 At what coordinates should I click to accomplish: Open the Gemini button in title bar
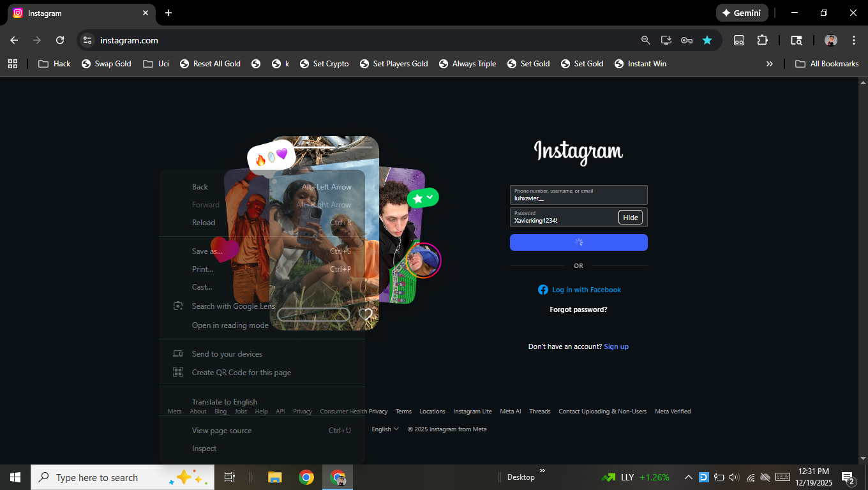pos(742,13)
